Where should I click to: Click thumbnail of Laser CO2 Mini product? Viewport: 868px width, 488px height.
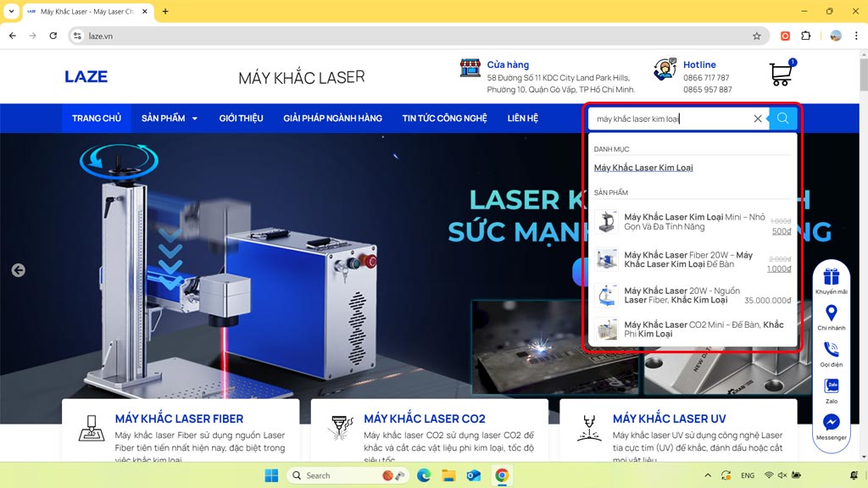coord(606,330)
